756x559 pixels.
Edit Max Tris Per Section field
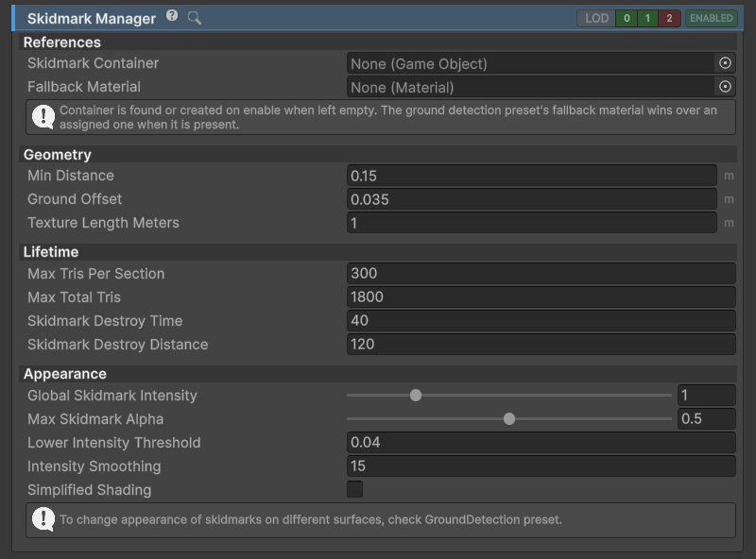click(541, 273)
